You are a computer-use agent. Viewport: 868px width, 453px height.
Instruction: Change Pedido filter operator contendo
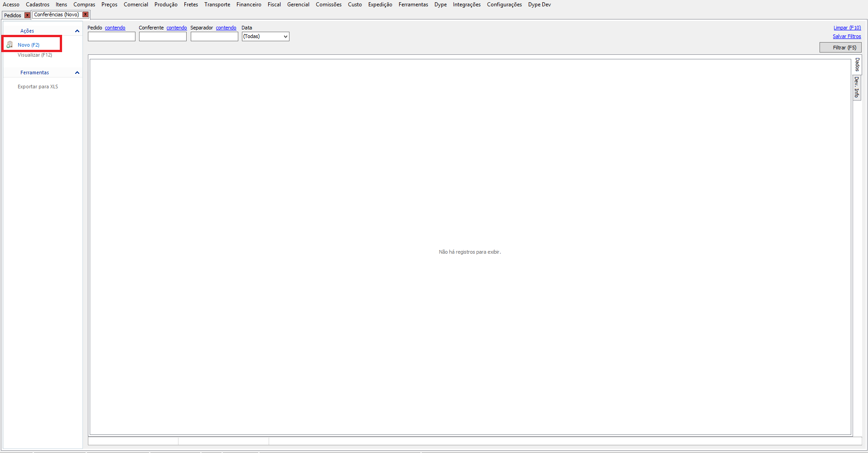(x=115, y=28)
